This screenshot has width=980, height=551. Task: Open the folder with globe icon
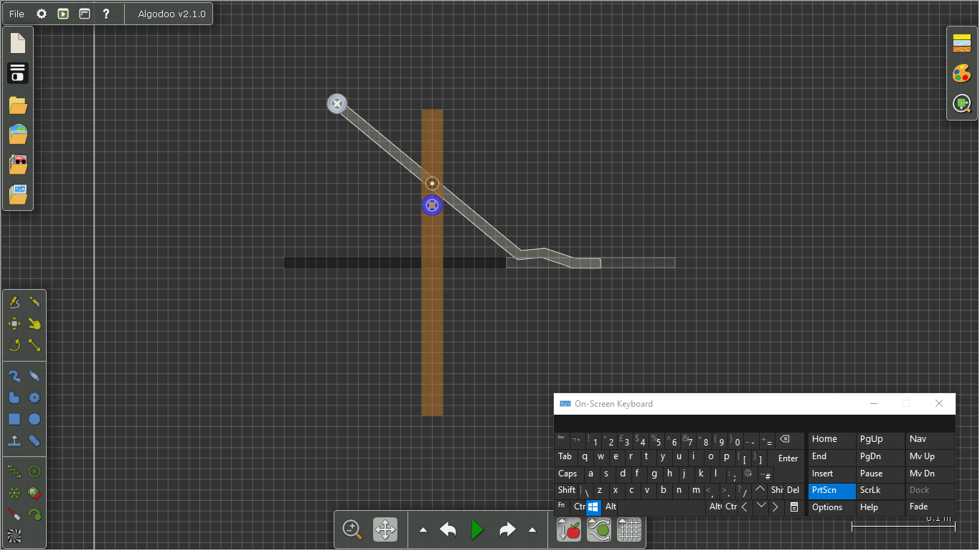[x=18, y=135]
